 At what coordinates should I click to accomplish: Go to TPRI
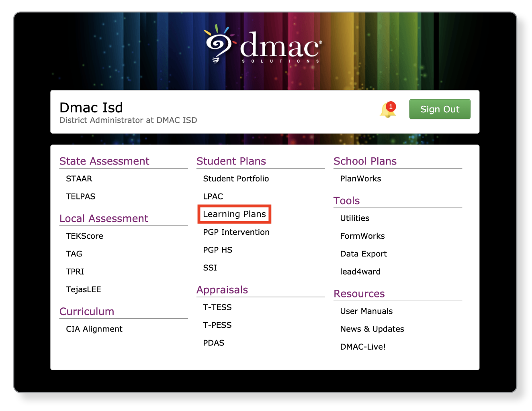(75, 271)
